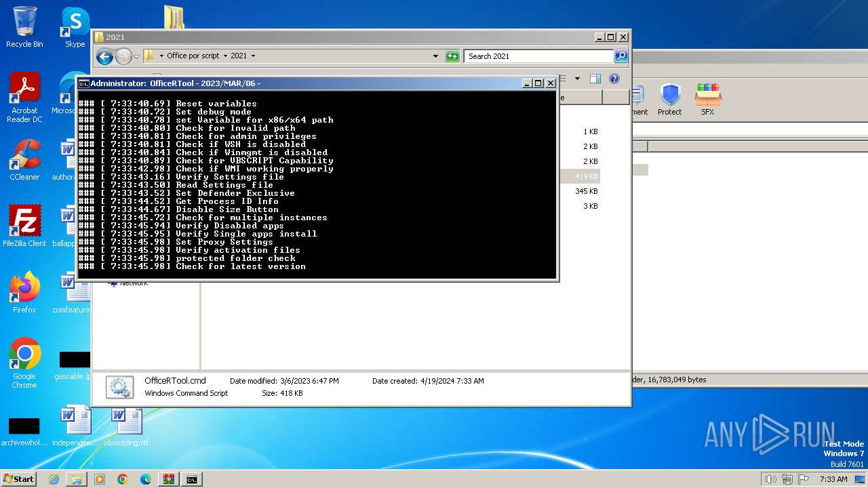The width and height of the screenshot is (868, 488).
Task: Select the 1 KB file size entry
Action: (x=590, y=131)
